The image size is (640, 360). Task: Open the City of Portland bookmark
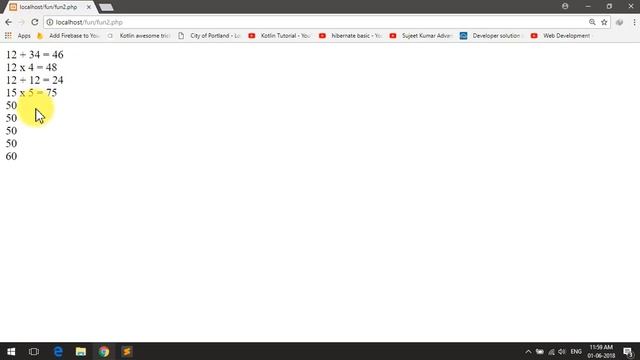(209, 36)
